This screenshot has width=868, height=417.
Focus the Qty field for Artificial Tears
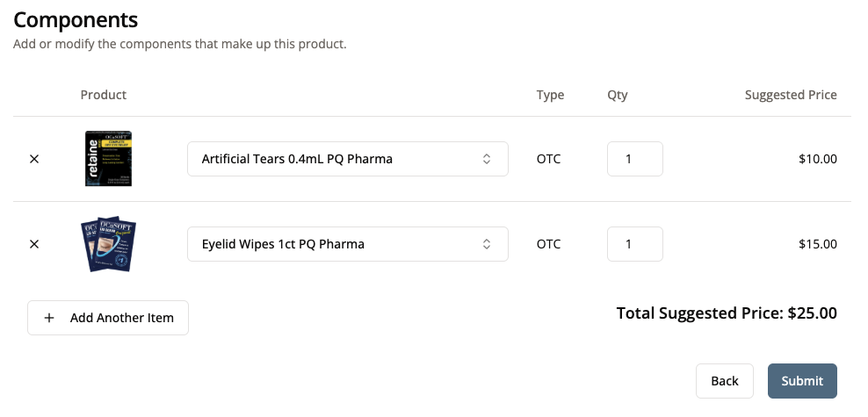point(634,159)
